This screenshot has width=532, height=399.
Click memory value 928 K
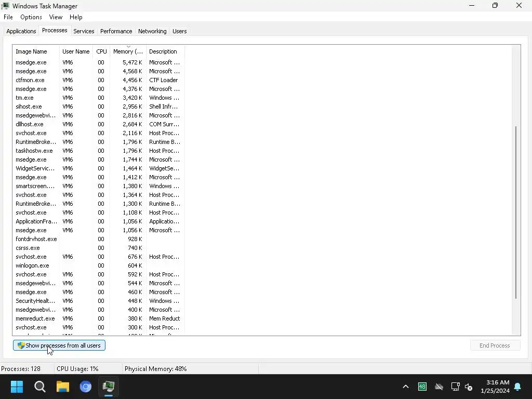click(135, 239)
